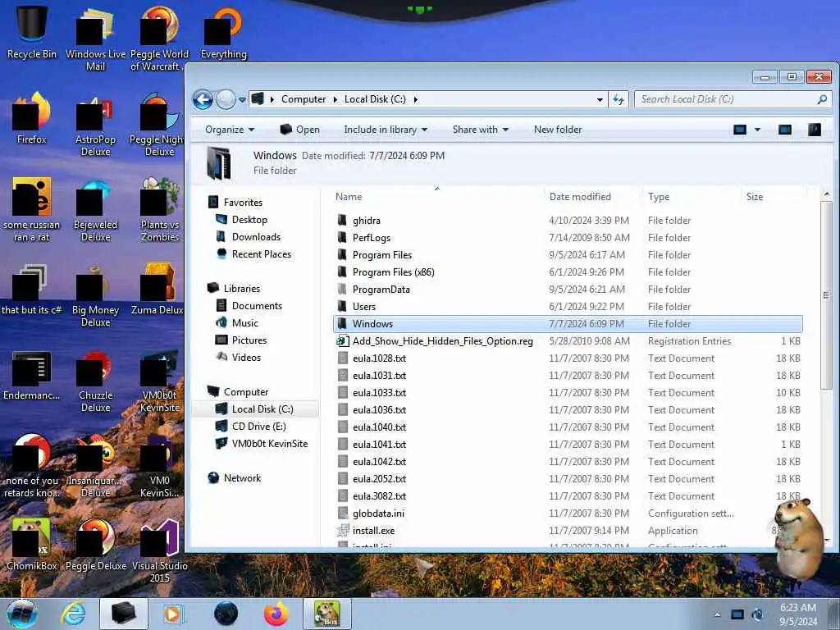Sort by Date modified column header
This screenshot has height=630, width=840.
pos(592,197)
